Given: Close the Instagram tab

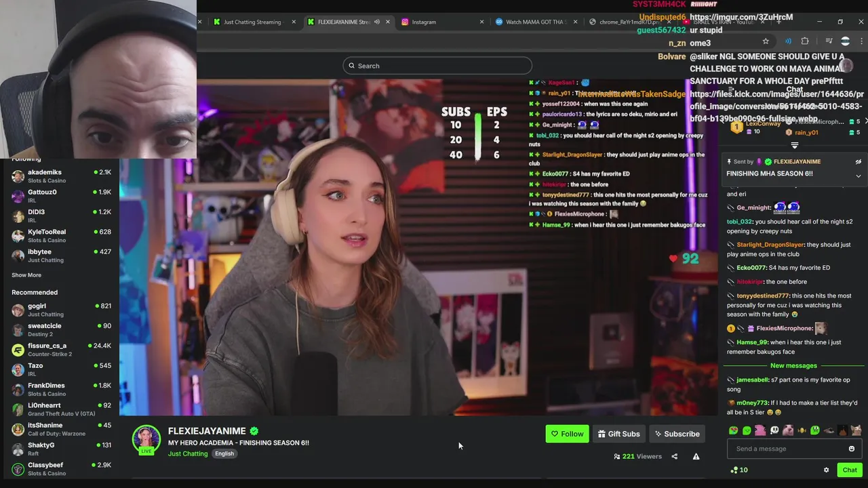Looking at the screenshot, I should 482,22.
